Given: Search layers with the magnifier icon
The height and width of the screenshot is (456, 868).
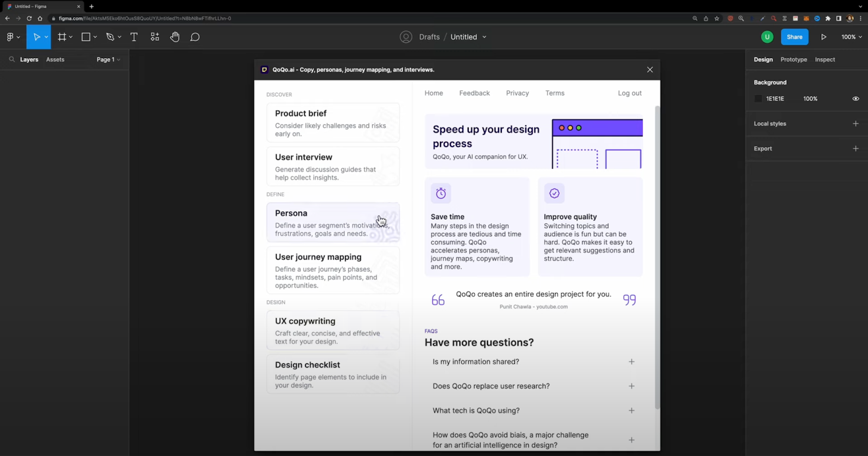Looking at the screenshot, I should (x=12, y=60).
